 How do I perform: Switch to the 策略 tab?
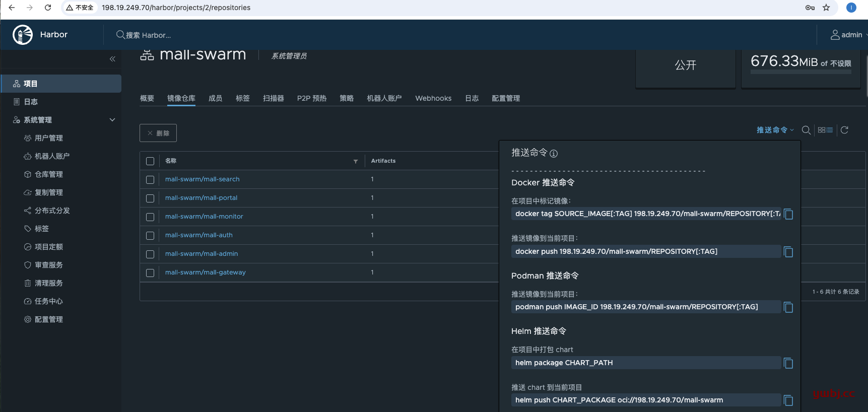click(x=347, y=98)
